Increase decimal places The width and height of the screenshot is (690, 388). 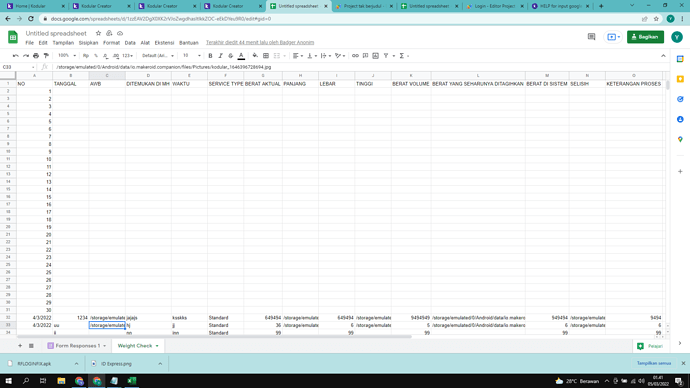116,56
